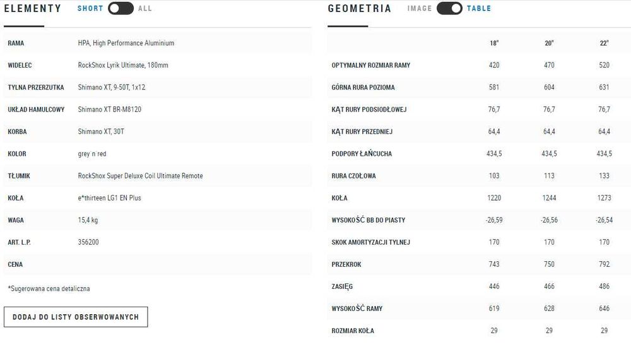
Task: Click the ZASIĘG geometry row label
Action: coord(342,286)
